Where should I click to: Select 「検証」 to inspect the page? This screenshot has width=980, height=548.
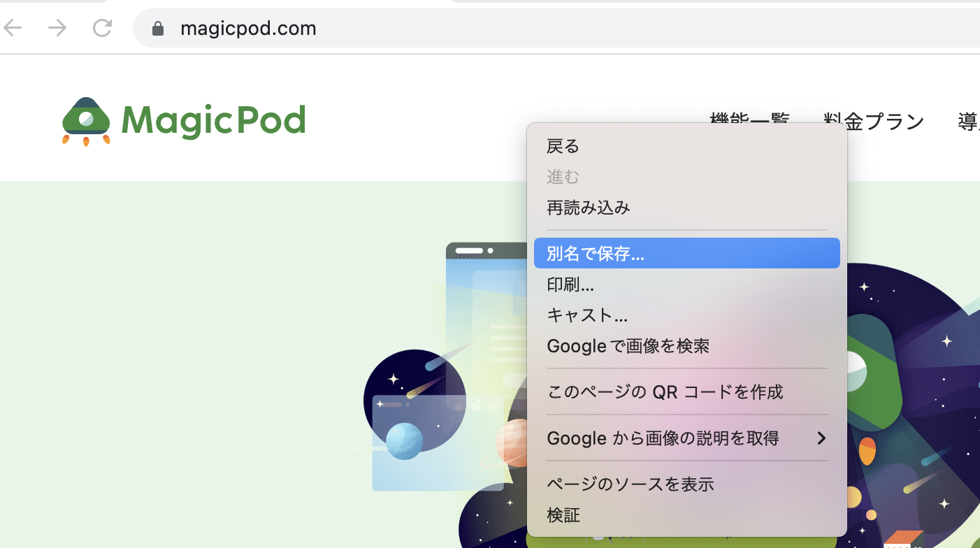click(563, 514)
